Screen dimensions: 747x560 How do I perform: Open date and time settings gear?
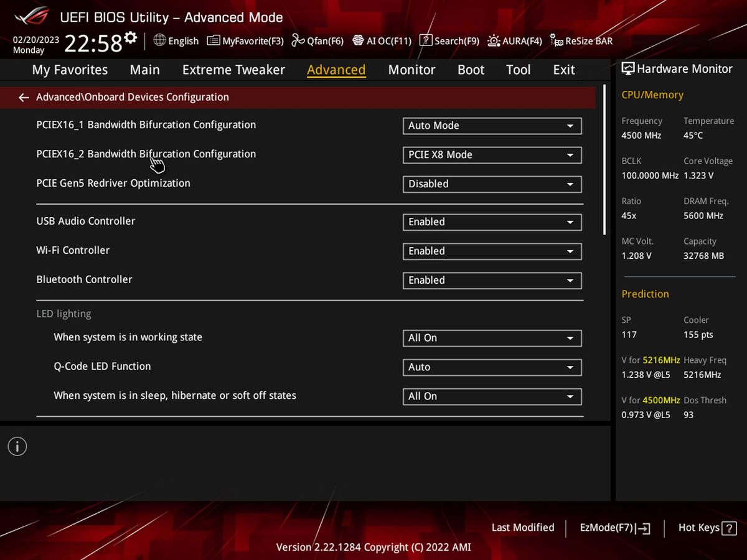click(x=130, y=38)
